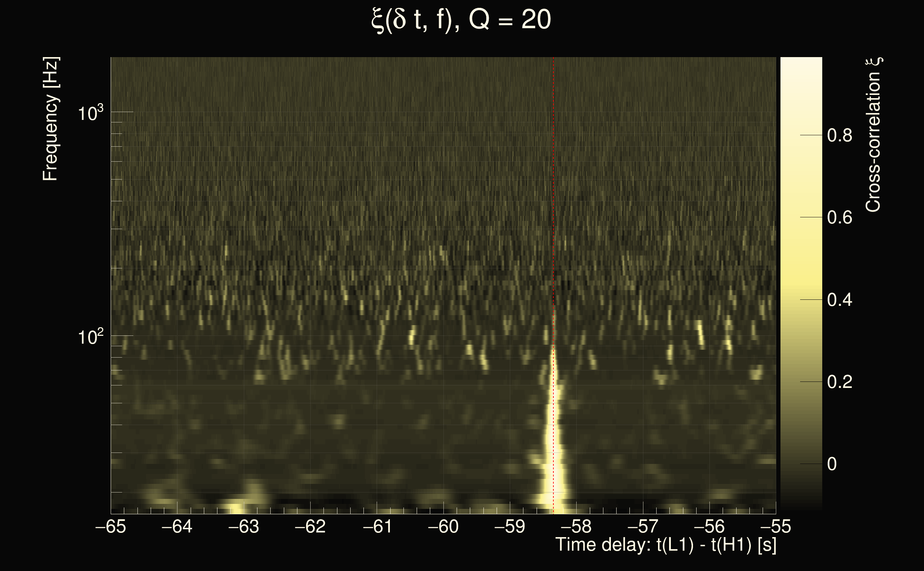Viewport: 924px width, 571px height.
Task: Click the plot title ξ(δ t, f), Q = 20
Action: (x=461, y=20)
